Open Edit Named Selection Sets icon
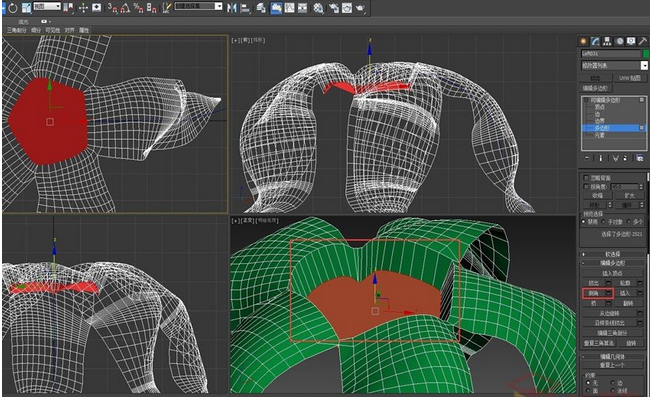Viewport: 650px width, 397px height. click(x=167, y=7)
